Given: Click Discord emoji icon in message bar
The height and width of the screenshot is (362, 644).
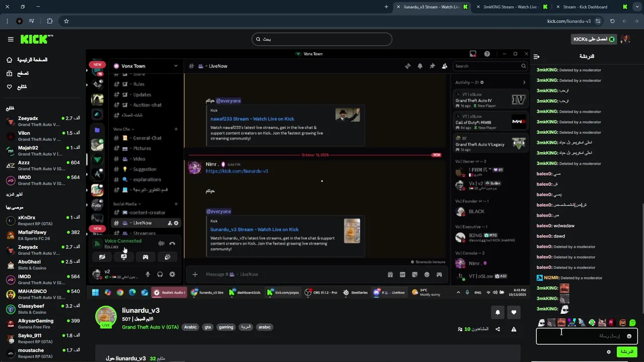Looking at the screenshot, I should click(427, 275).
